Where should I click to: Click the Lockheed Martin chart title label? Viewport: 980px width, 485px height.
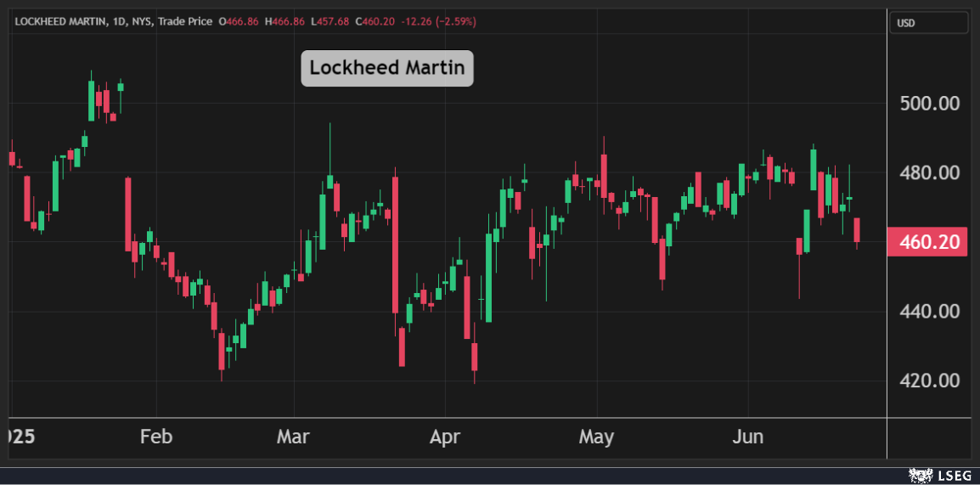coord(387,68)
